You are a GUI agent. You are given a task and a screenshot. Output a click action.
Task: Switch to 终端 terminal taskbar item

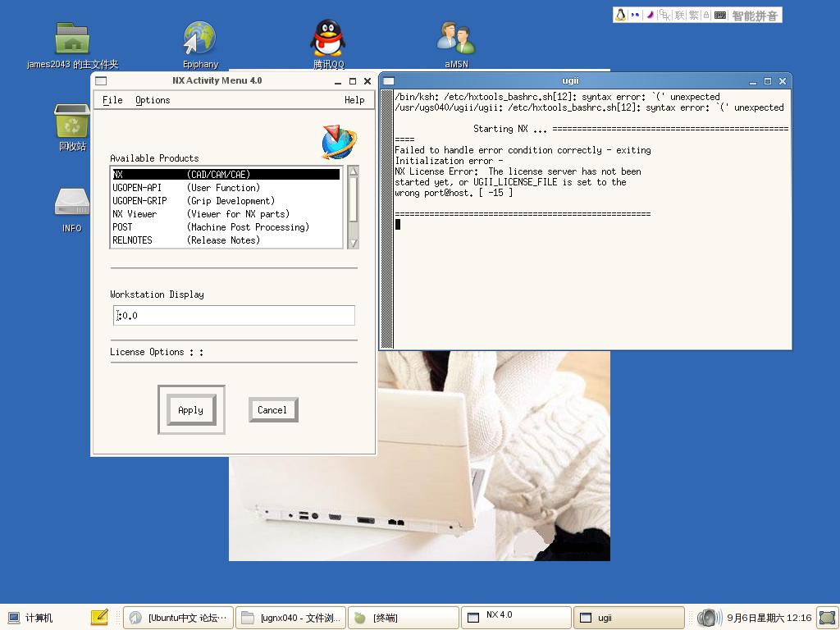pos(404,618)
